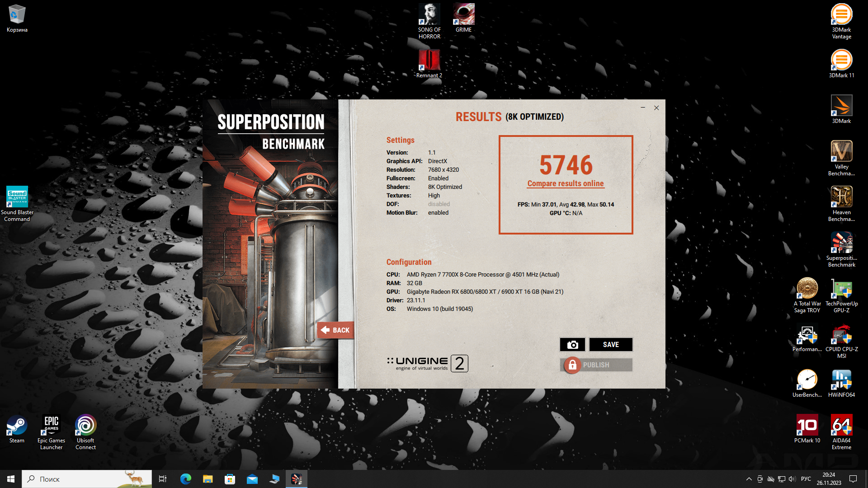Open volume control in system tray
Screen dimensions: 868x488
click(x=792, y=479)
